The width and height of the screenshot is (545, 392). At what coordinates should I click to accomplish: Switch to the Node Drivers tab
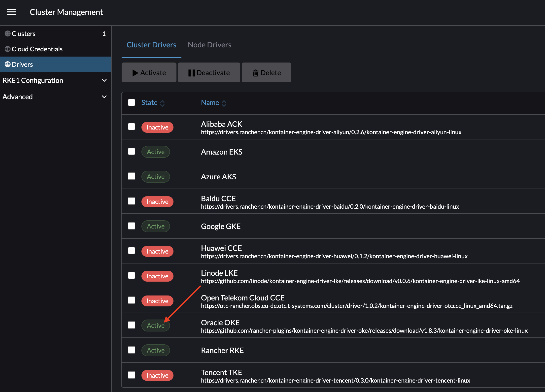(x=209, y=45)
